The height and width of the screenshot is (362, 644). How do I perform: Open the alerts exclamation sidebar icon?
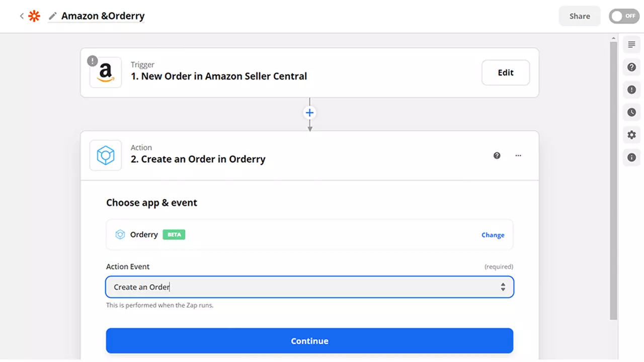[631, 90]
